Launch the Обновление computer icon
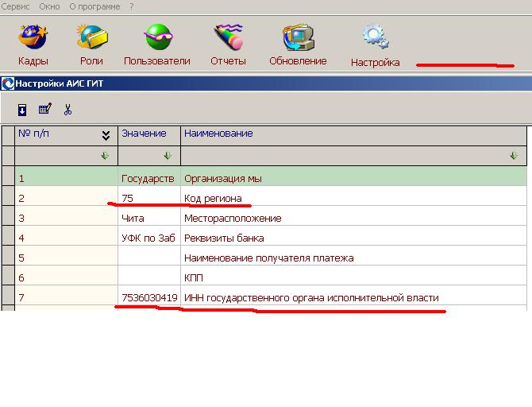Viewport: 532px width, 407px height. (299, 37)
